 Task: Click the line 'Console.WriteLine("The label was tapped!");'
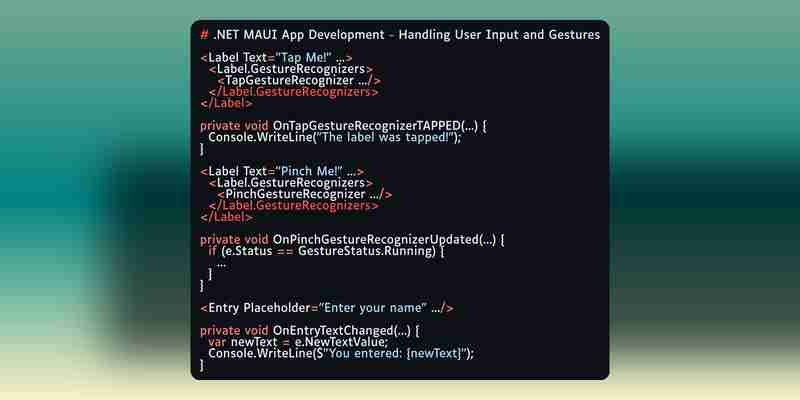point(334,138)
